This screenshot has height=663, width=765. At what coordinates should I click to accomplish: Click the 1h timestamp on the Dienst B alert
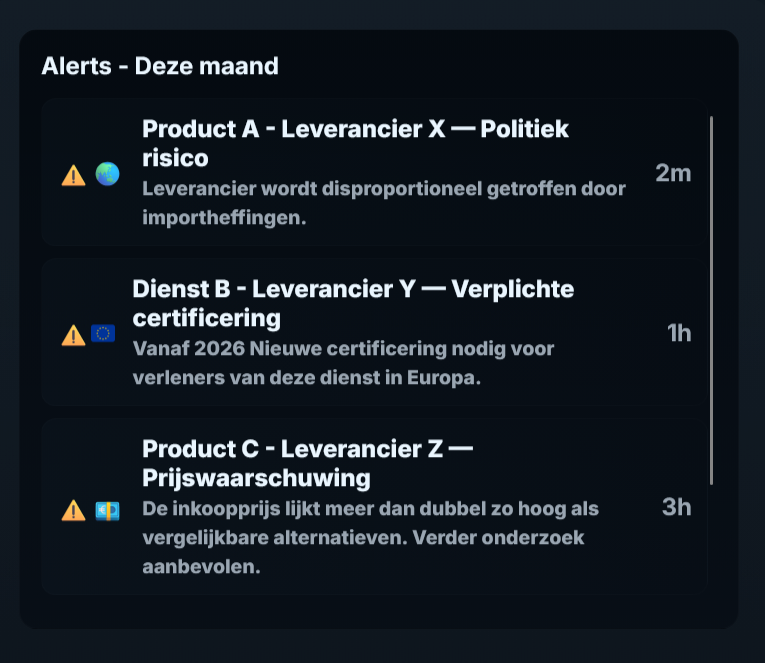(679, 333)
